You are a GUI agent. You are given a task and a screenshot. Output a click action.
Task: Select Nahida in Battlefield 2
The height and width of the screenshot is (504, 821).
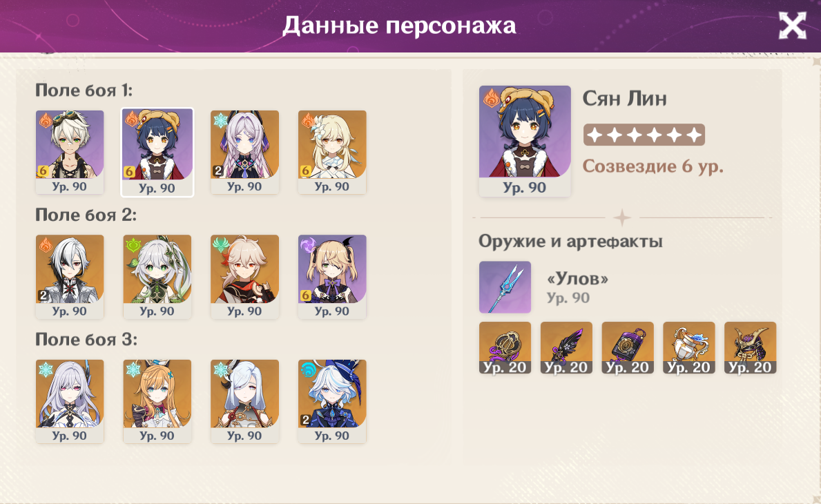157,276
